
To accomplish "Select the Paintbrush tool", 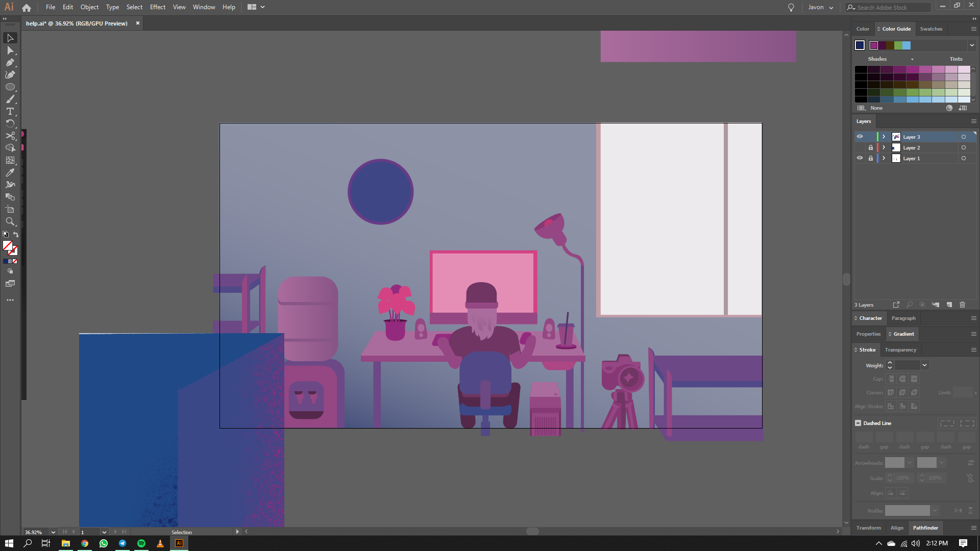I will click(10, 99).
